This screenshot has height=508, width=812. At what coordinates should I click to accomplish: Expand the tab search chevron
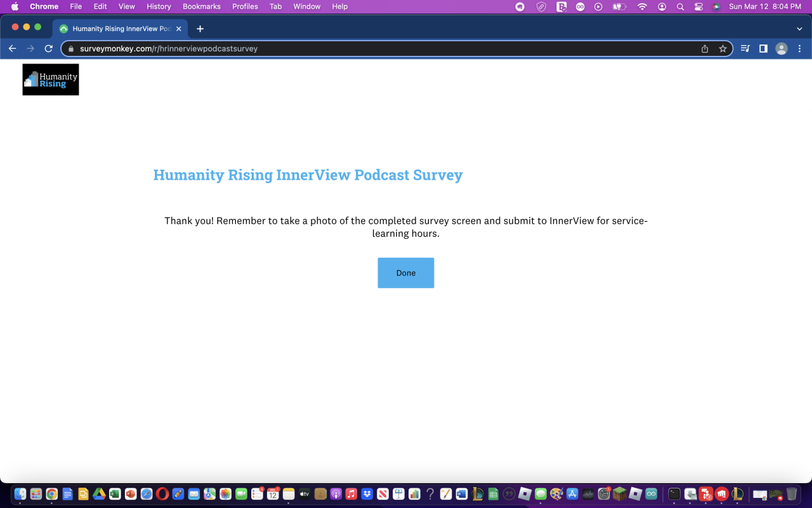tap(799, 29)
